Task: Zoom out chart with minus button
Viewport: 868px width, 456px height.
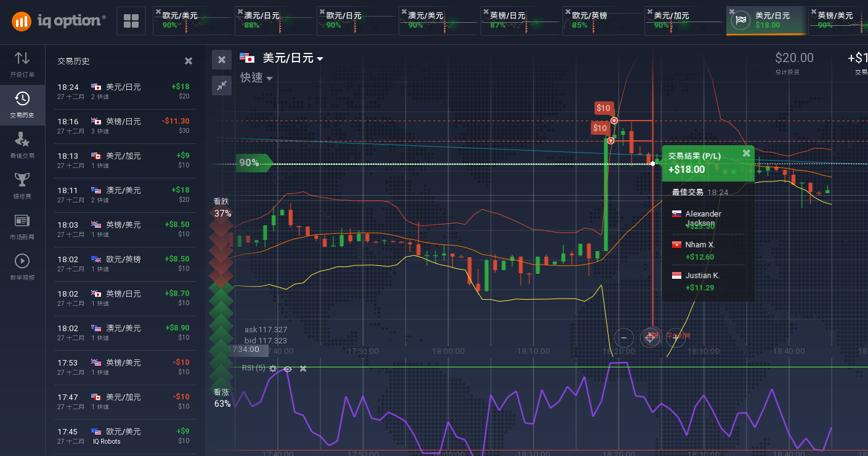Action: click(624, 337)
